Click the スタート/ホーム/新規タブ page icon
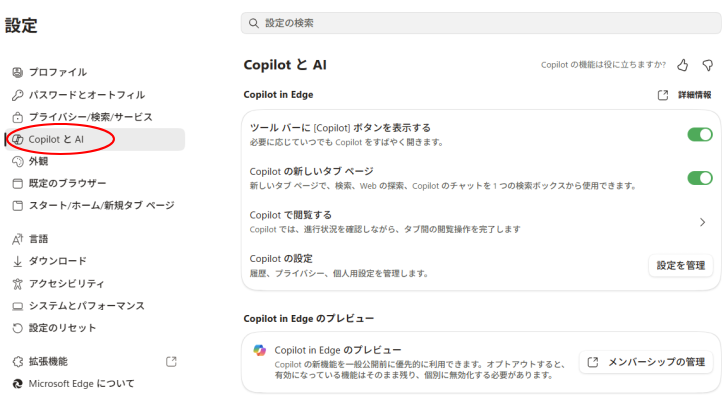728x404 pixels. (18, 206)
